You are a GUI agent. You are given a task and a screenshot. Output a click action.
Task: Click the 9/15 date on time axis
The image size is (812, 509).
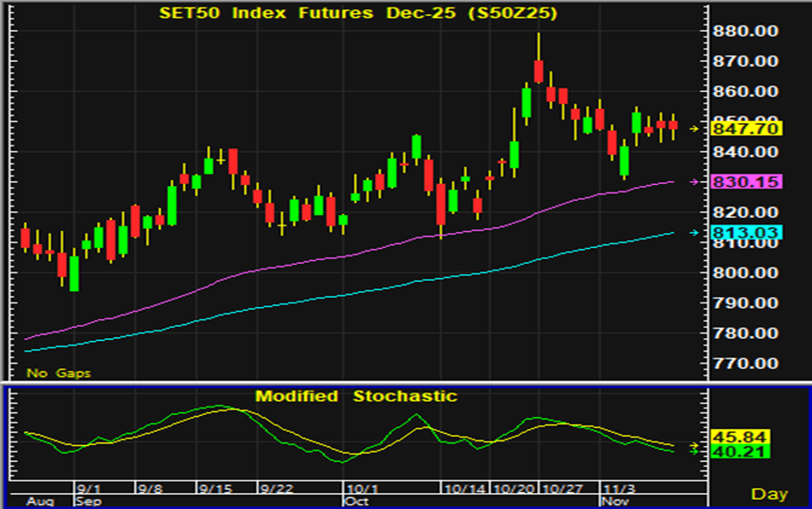[x=216, y=489]
